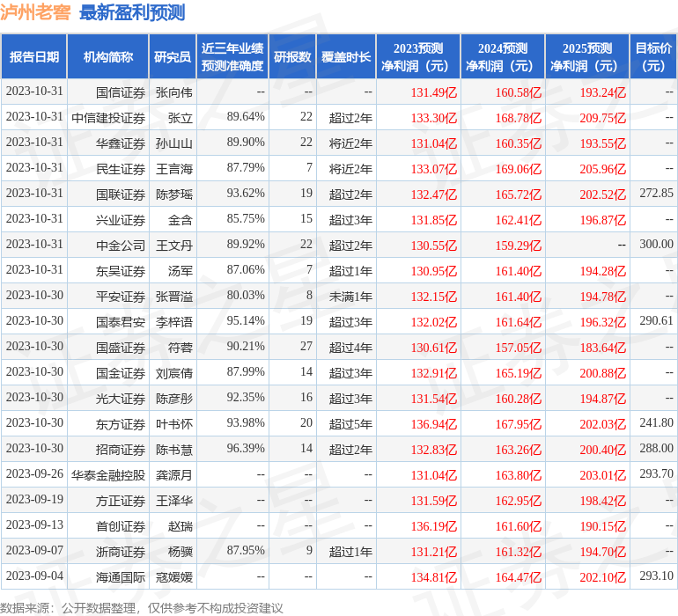Select the 2024预测净利润 column header
The height and width of the screenshot is (616, 678).
pyautogui.click(x=503, y=56)
